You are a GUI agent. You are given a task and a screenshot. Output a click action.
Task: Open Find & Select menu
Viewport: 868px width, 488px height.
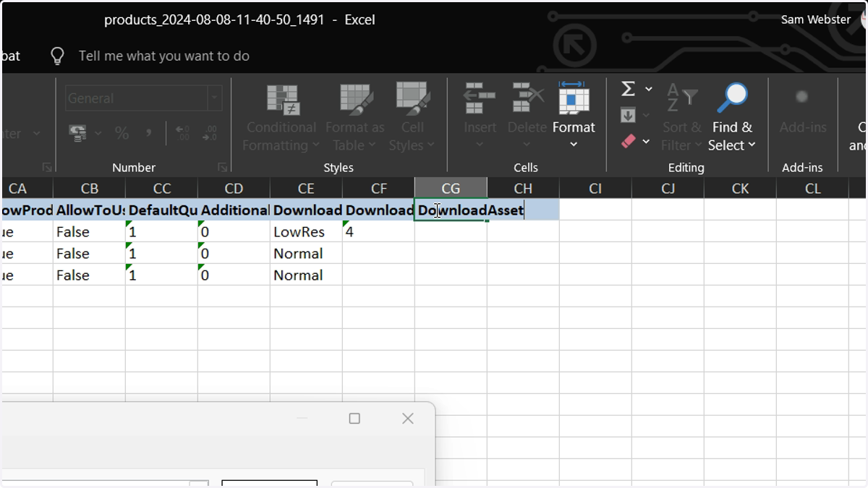pos(731,117)
